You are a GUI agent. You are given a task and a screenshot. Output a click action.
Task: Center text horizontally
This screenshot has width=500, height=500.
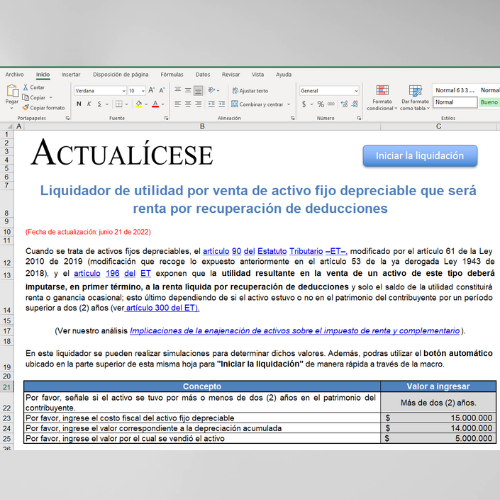pos(188,104)
